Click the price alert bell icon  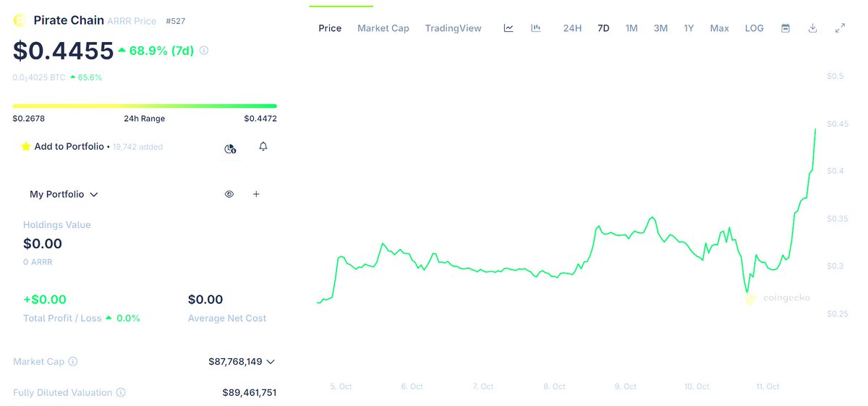263,147
